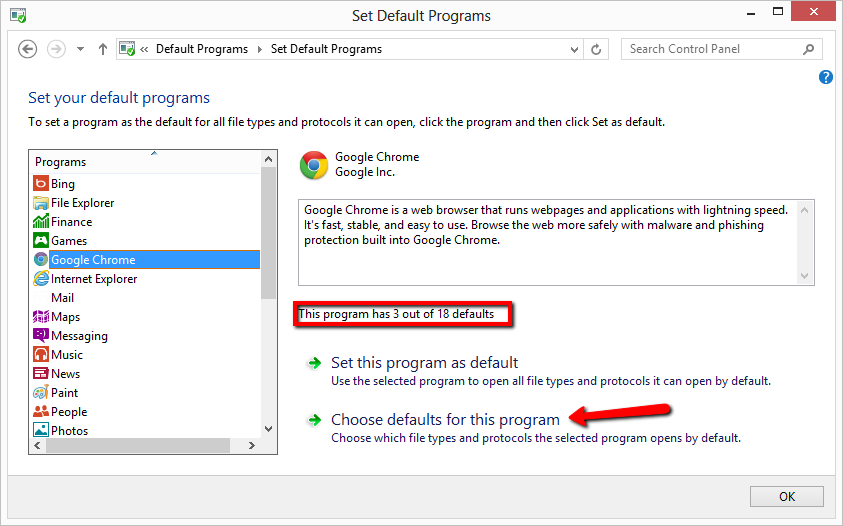Click the Internet Explorer icon

(41, 279)
